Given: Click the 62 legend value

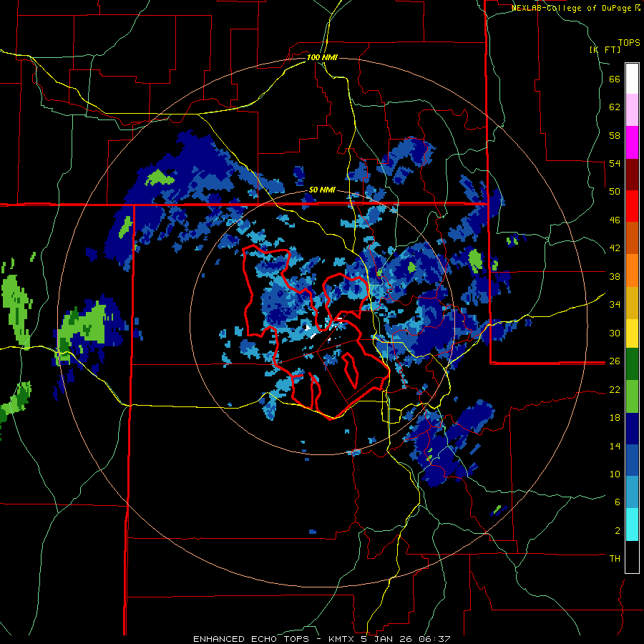Looking at the screenshot, I should (615, 107).
